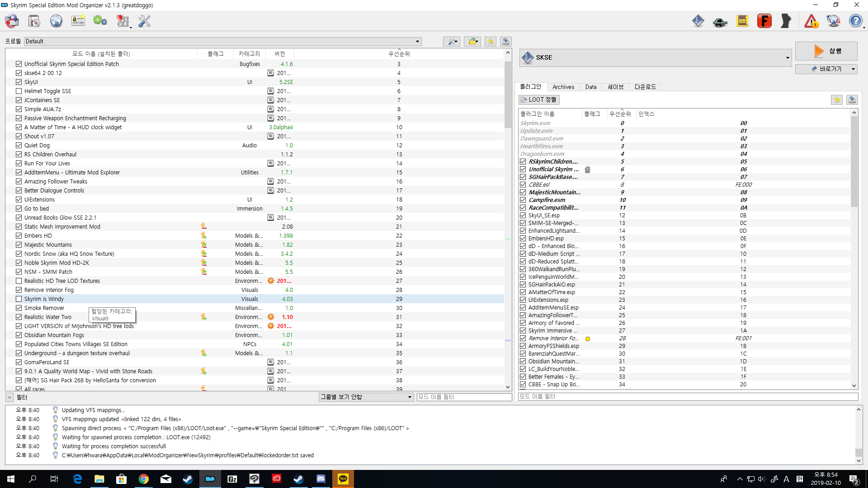Select the Majestic Mountains mod row

click(255, 244)
